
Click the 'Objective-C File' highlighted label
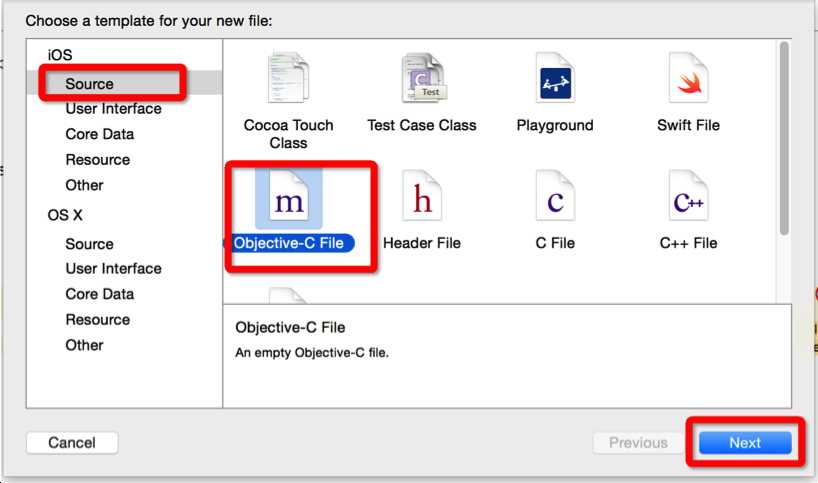pos(288,243)
